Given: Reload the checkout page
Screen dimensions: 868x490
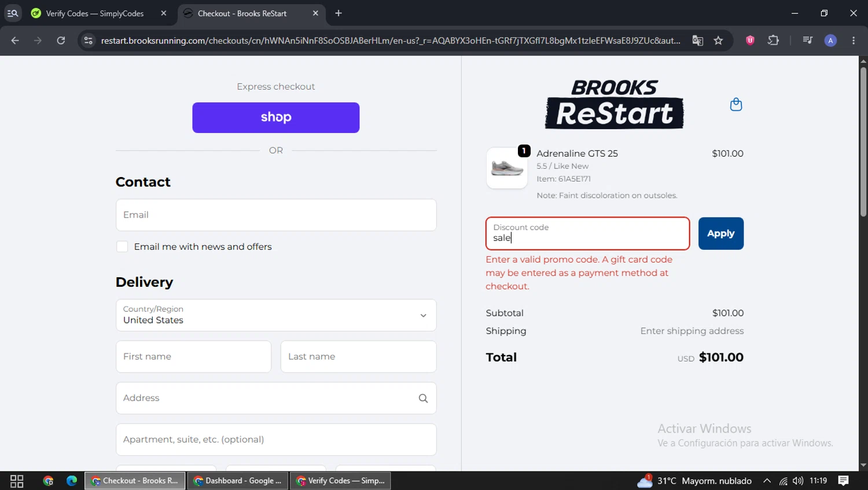Looking at the screenshot, I should 61,40.
